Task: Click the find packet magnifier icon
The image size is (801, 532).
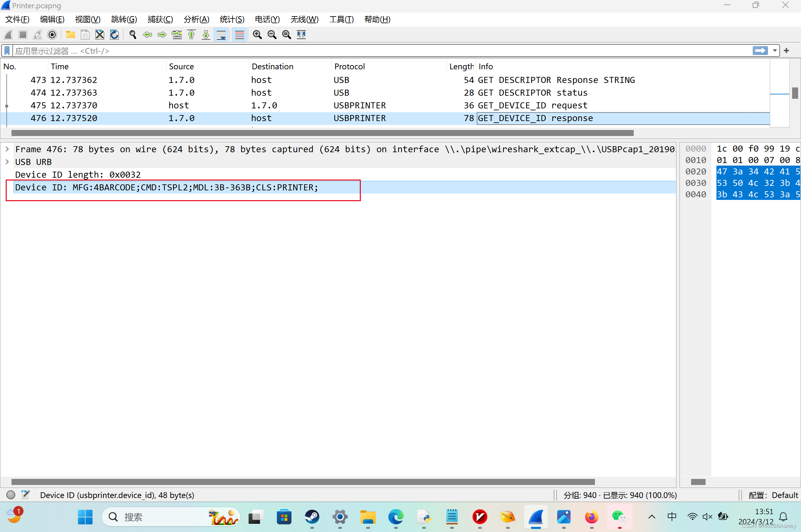Action: pos(133,35)
